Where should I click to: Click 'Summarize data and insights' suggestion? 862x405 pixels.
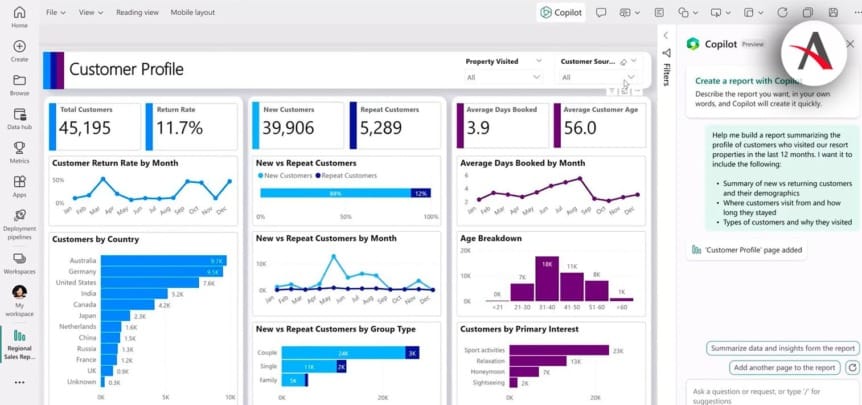(x=783, y=348)
